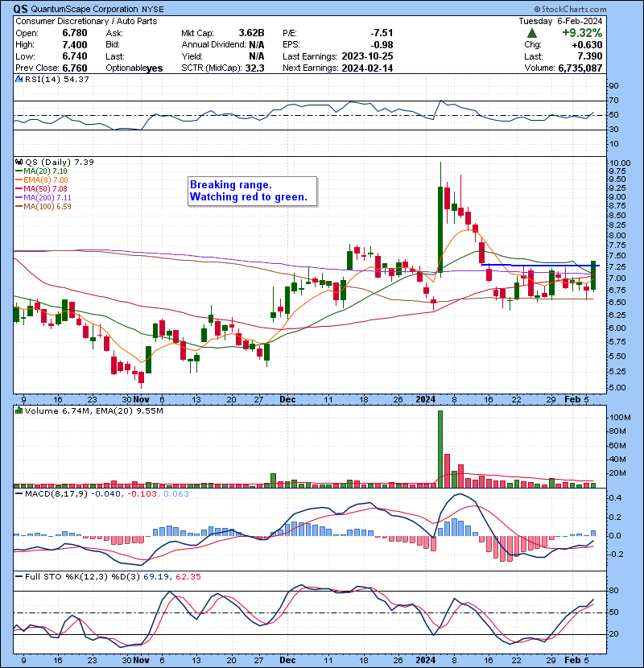Click the +9.32% percent change value
The width and height of the screenshot is (644, 668).
(582, 33)
